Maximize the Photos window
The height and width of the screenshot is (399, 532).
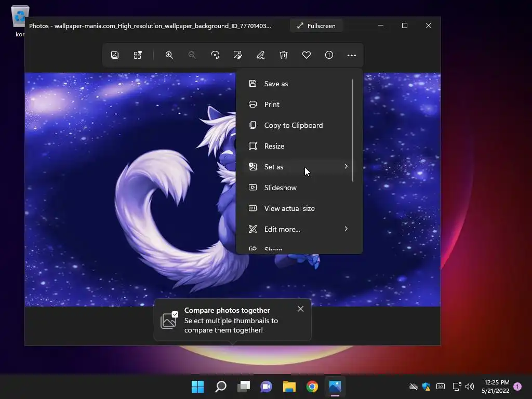pyautogui.click(x=404, y=25)
